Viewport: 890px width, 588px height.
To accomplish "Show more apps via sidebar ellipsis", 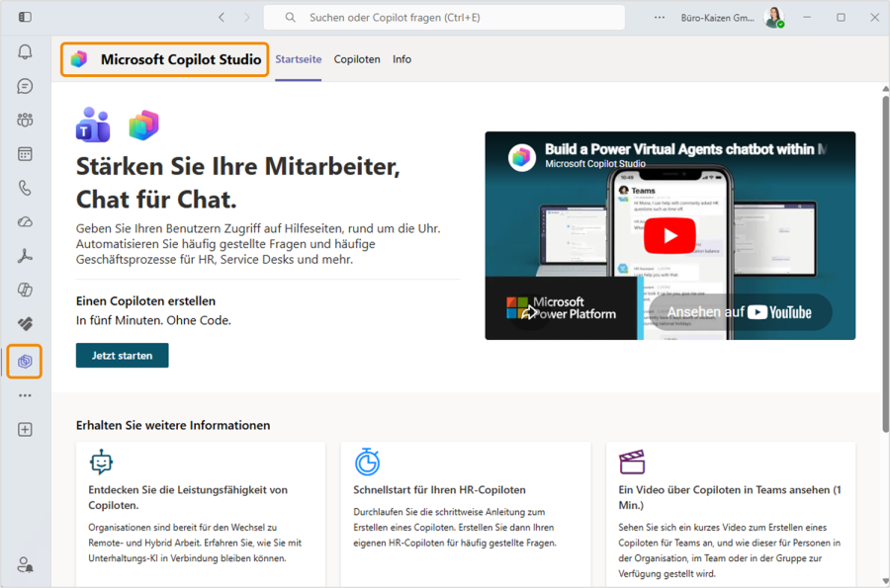I will (x=25, y=395).
